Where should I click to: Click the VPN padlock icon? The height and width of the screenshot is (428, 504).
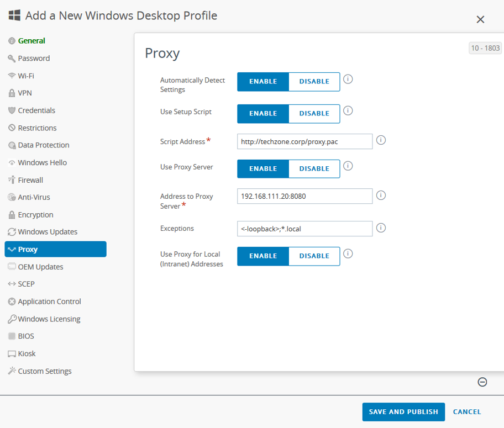12,93
